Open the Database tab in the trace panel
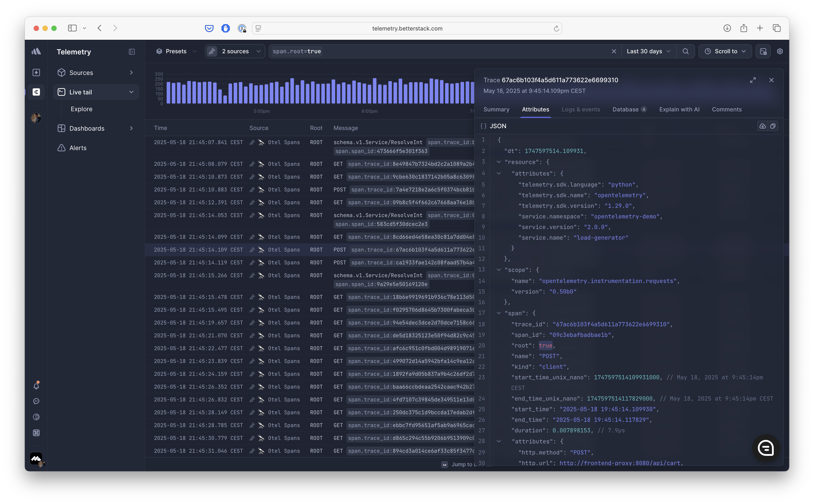The height and width of the screenshot is (504, 814). 626,109
